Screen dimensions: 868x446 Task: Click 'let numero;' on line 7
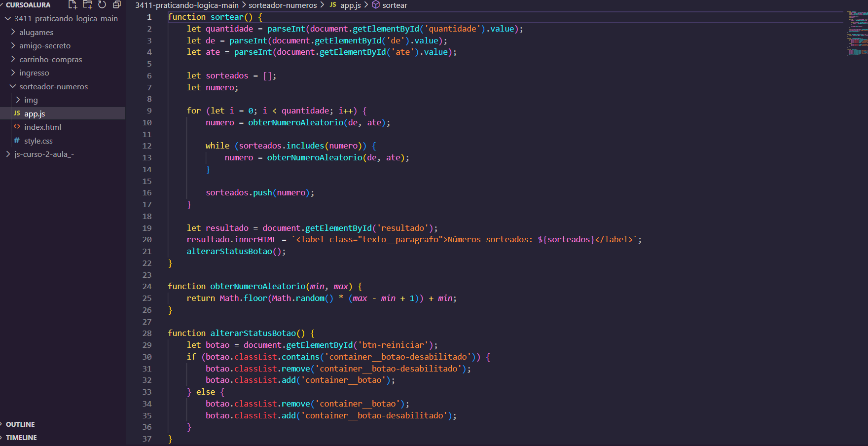click(213, 87)
